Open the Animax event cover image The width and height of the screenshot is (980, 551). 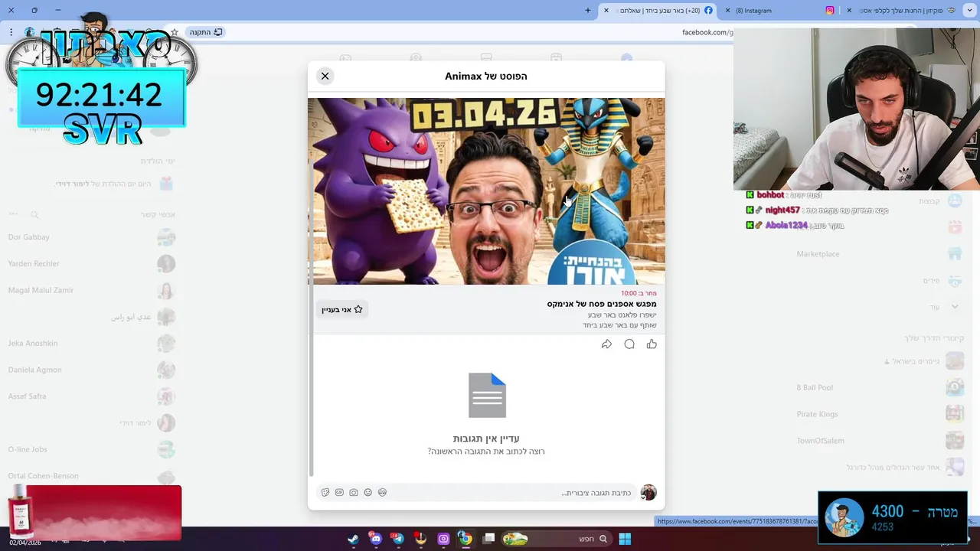pyautogui.click(x=486, y=191)
